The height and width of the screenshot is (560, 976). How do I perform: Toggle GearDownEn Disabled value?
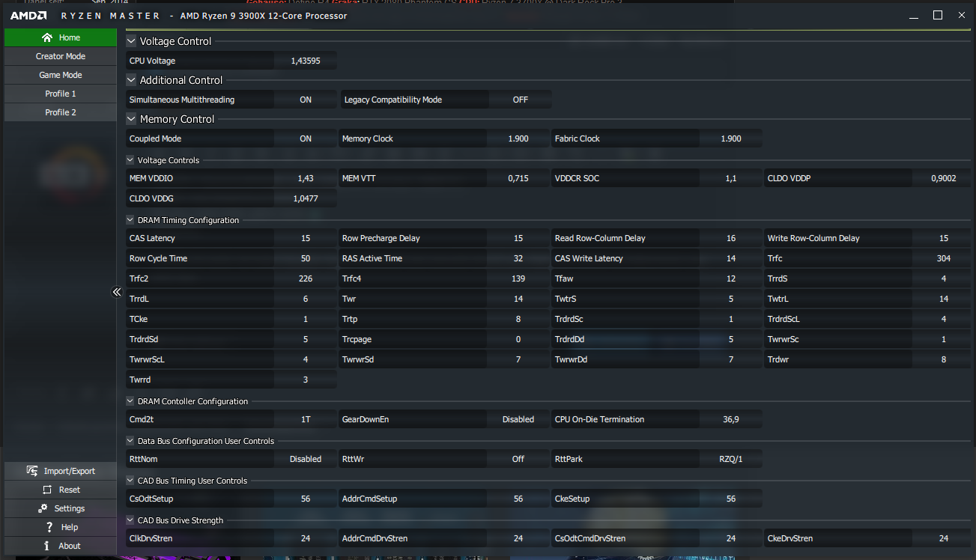point(518,419)
